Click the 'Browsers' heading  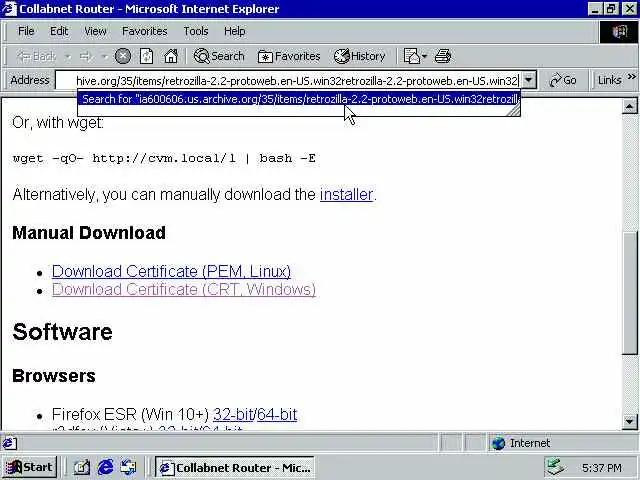point(54,376)
